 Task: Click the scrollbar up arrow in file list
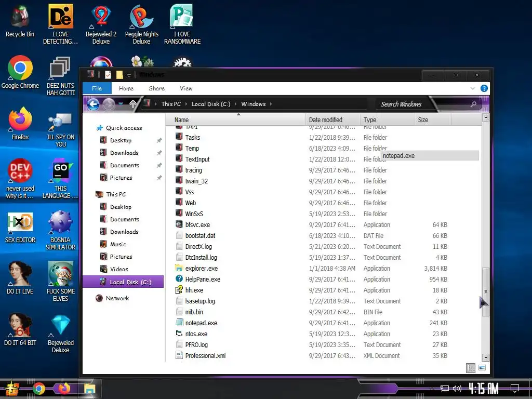tap(486, 118)
